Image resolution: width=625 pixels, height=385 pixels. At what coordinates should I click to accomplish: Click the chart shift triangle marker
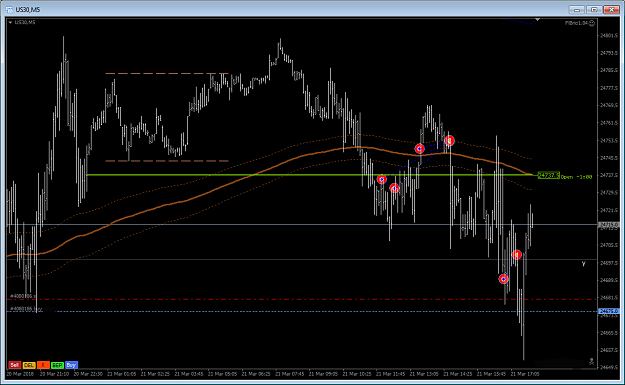pos(538,19)
